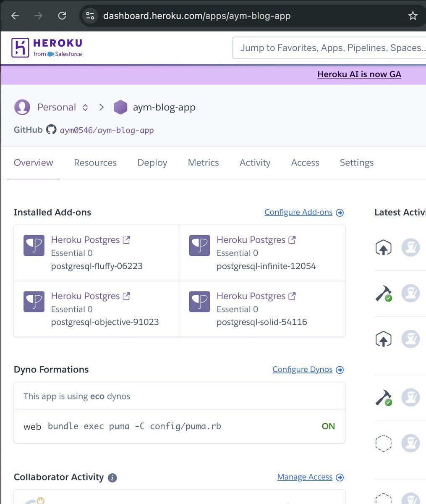Click the second build hammer icon in Latest Activity
Viewport: 426px width, 504px height.
[383, 397]
